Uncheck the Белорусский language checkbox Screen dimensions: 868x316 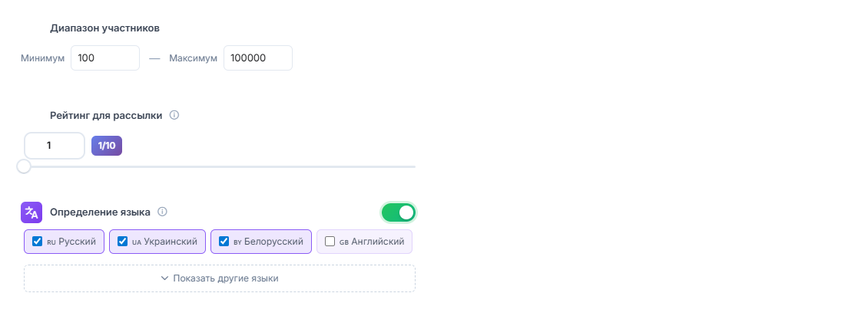pos(224,242)
